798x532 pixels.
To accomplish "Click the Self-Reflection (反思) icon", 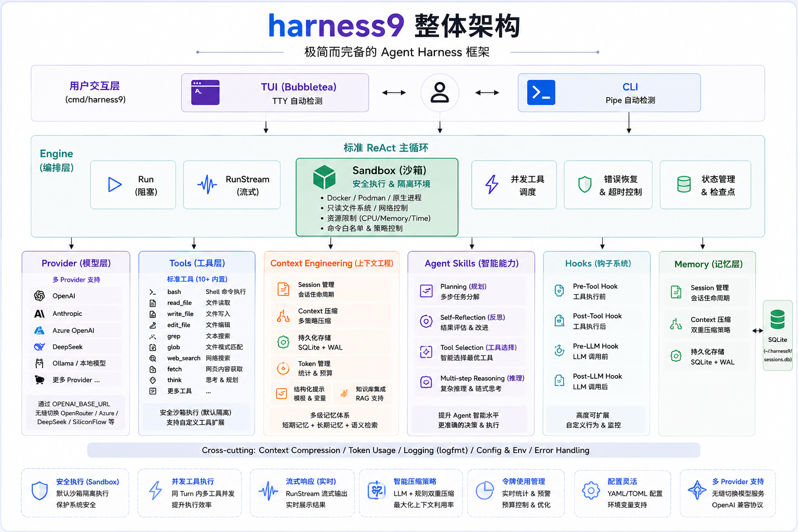I will (x=426, y=322).
